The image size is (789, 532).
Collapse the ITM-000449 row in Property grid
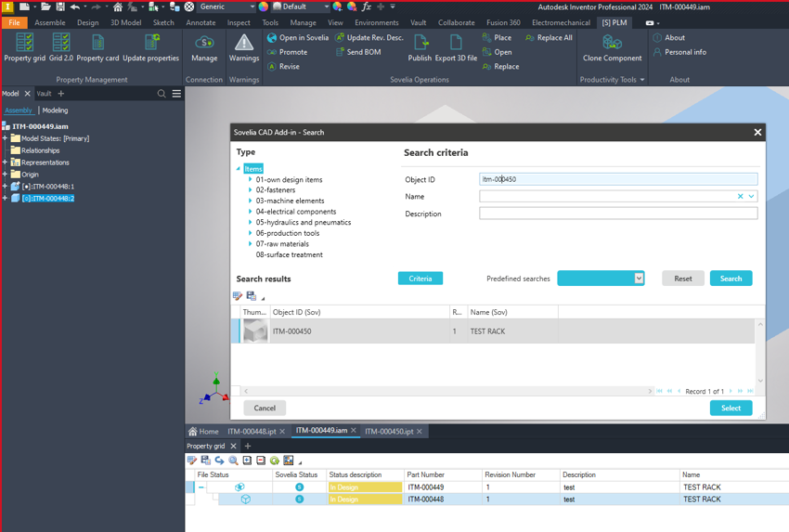201,487
